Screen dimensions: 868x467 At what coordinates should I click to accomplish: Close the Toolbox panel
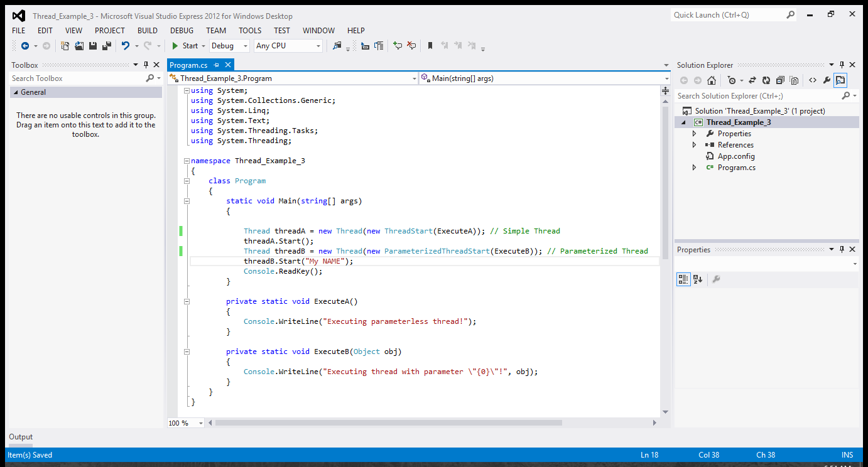click(x=156, y=65)
